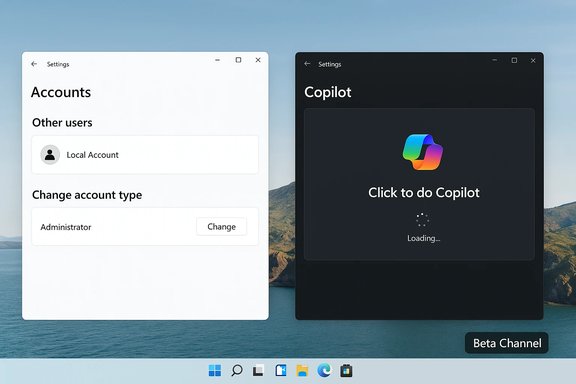The image size is (576, 384).
Task: Open the Local Account entry
Action: (145, 155)
